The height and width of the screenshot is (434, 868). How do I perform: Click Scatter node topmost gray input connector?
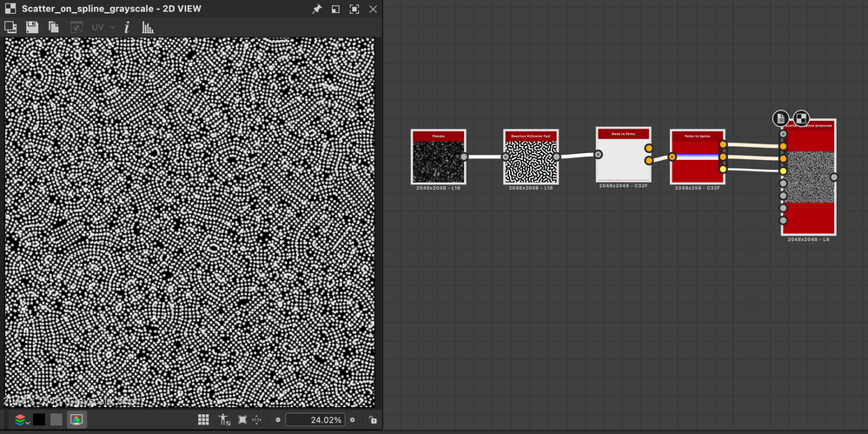[x=784, y=134]
